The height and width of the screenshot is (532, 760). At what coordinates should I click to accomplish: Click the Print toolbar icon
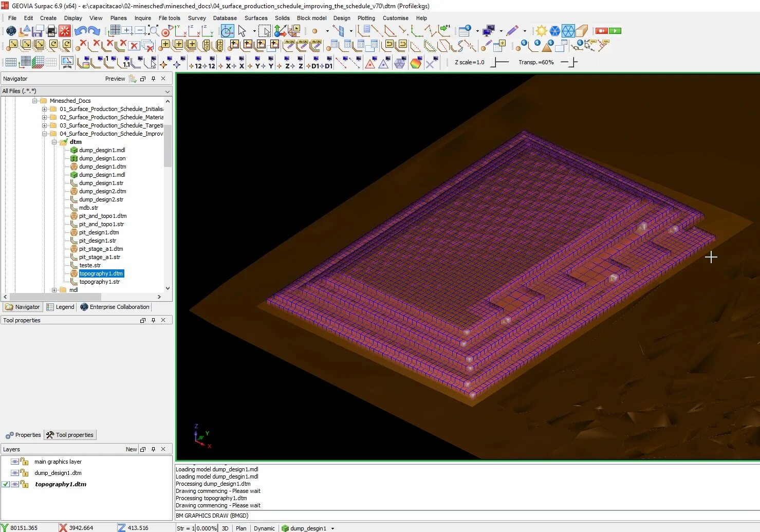pyautogui.click(x=51, y=31)
